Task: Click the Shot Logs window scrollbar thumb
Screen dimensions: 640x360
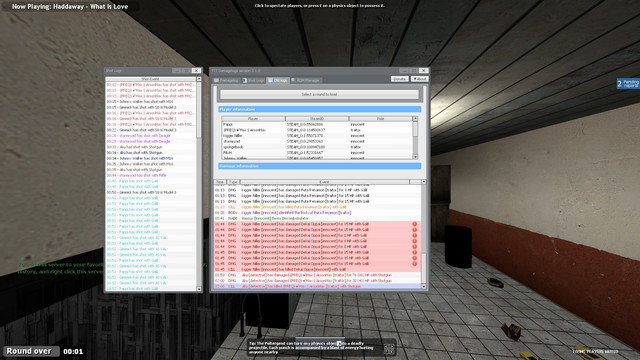Action: (x=199, y=110)
